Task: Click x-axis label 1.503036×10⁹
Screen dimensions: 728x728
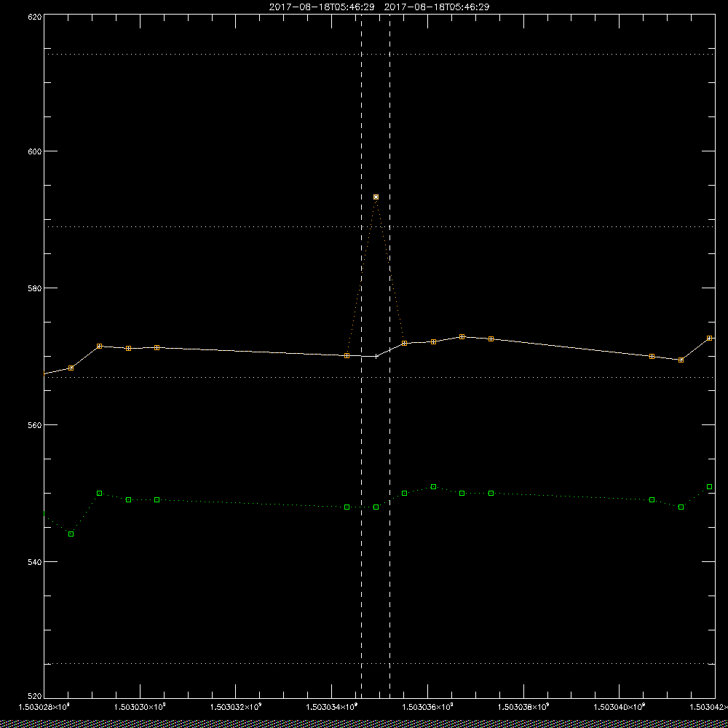Action: (x=428, y=707)
